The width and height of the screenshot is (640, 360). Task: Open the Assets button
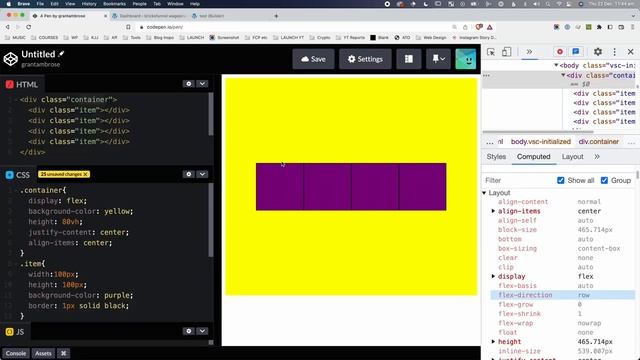click(43, 353)
